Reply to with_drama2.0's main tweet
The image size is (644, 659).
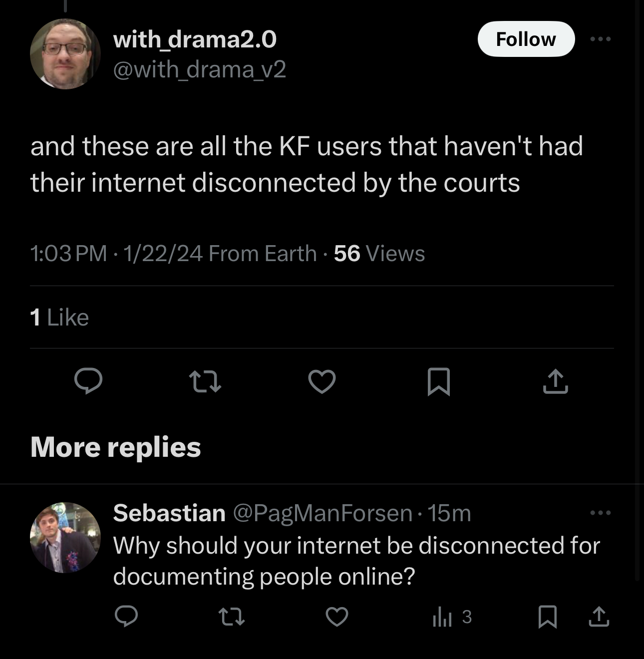88,381
